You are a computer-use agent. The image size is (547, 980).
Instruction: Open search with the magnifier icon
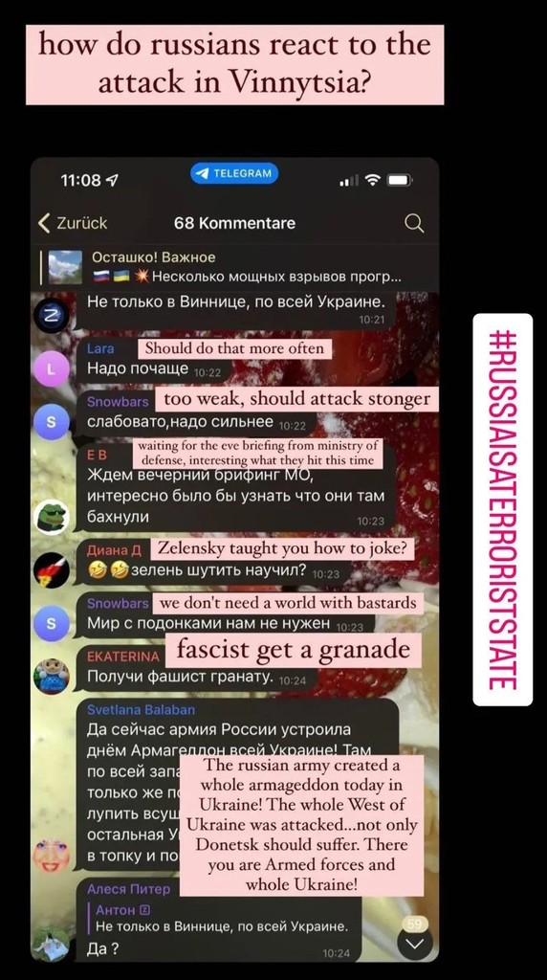click(x=414, y=223)
